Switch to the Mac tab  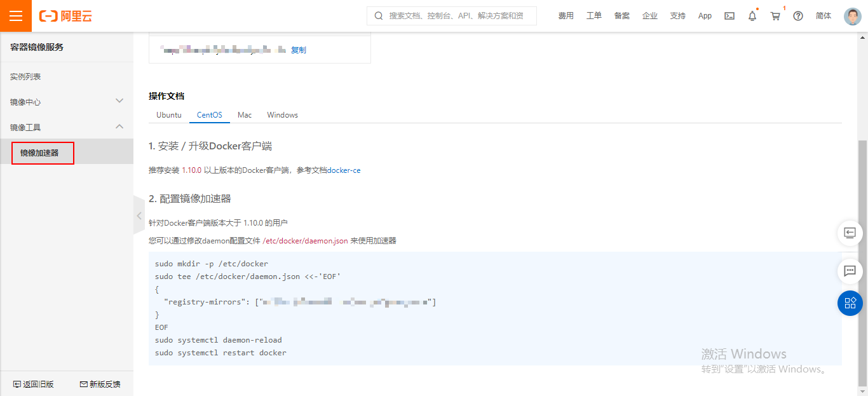[x=245, y=115]
